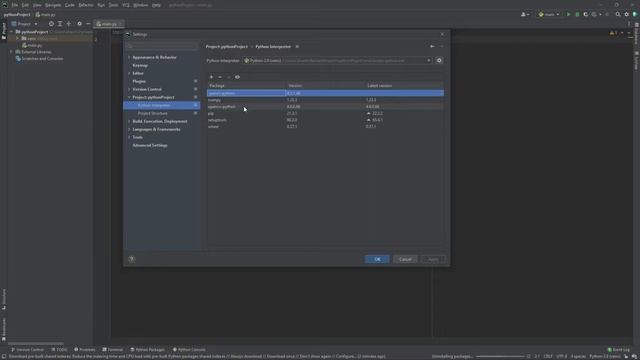
Task: Expand Languages & Frameworks section
Action: click(x=129, y=129)
